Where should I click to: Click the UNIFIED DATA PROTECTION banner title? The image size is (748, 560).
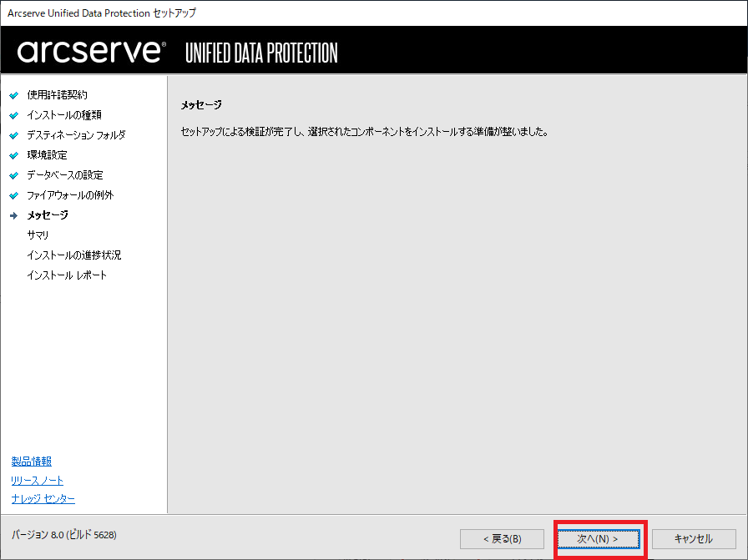click(x=261, y=53)
